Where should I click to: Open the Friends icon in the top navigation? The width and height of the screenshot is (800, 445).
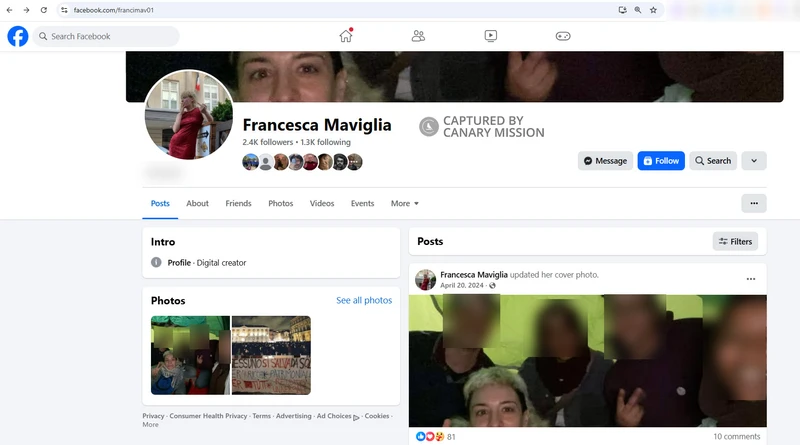coord(418,36)
